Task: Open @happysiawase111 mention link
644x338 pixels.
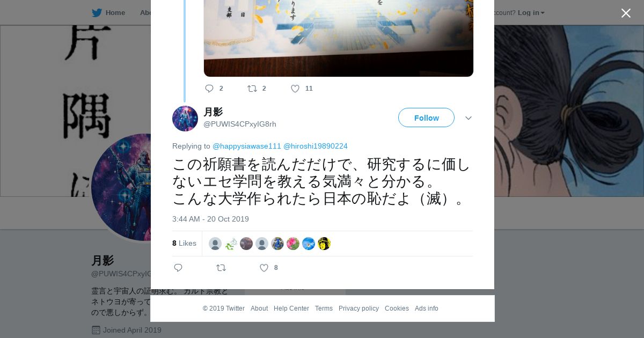Action: (247, 146)
